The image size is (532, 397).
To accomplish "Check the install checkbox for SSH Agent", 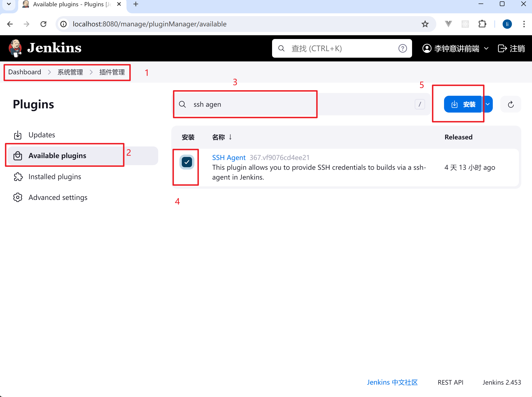I will (187, 162).
